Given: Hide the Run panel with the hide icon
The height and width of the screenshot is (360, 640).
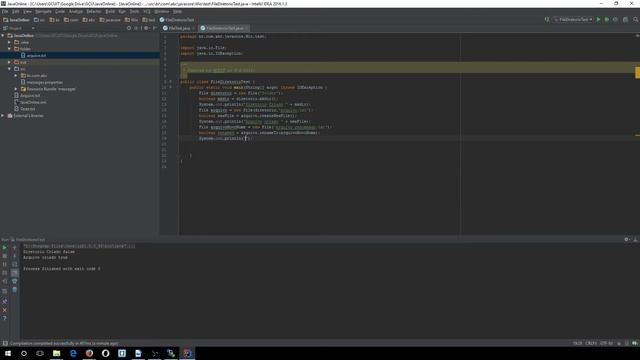Looking at the screenshot, I should [636, 240].
